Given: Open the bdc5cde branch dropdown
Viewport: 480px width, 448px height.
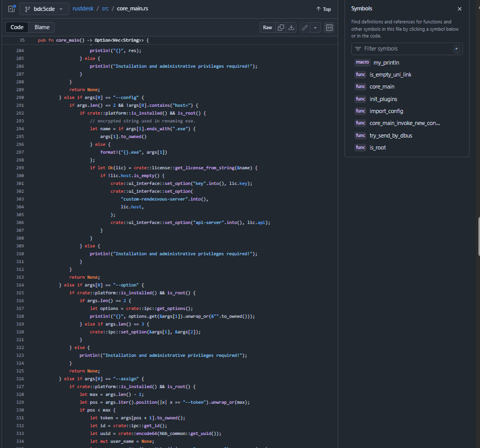Looking at the screenshot, I should coord(44,9).
